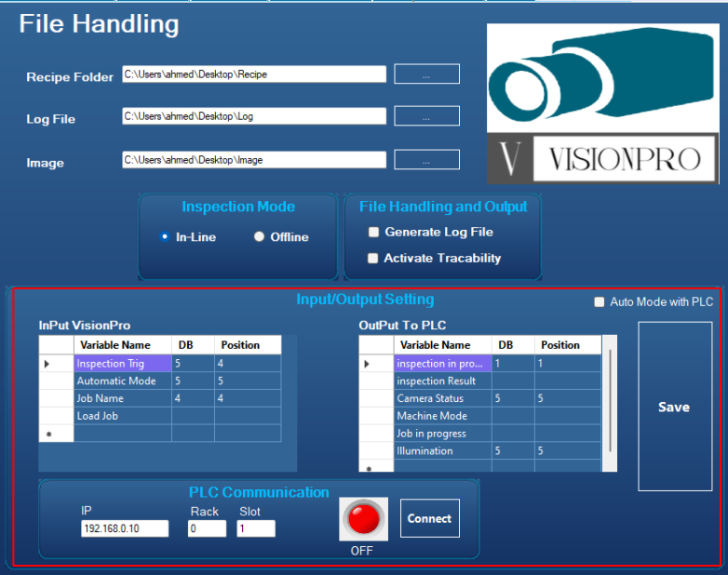Click the Slot number field

(256, 528)
